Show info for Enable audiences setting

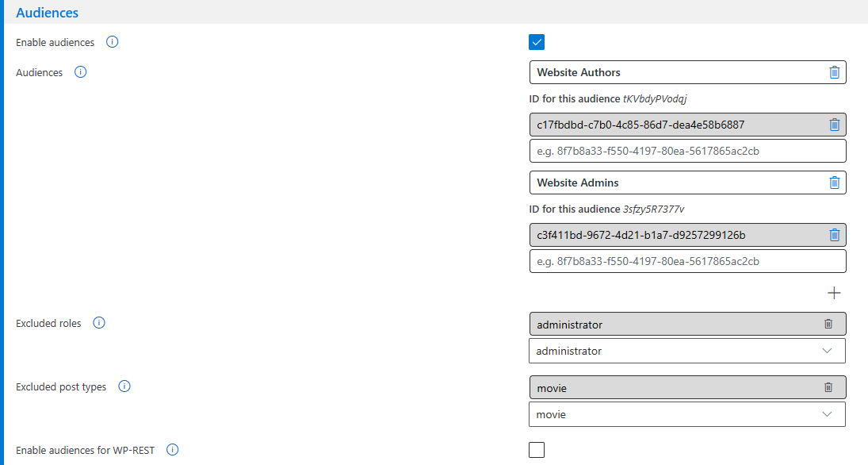click(113, 42)
